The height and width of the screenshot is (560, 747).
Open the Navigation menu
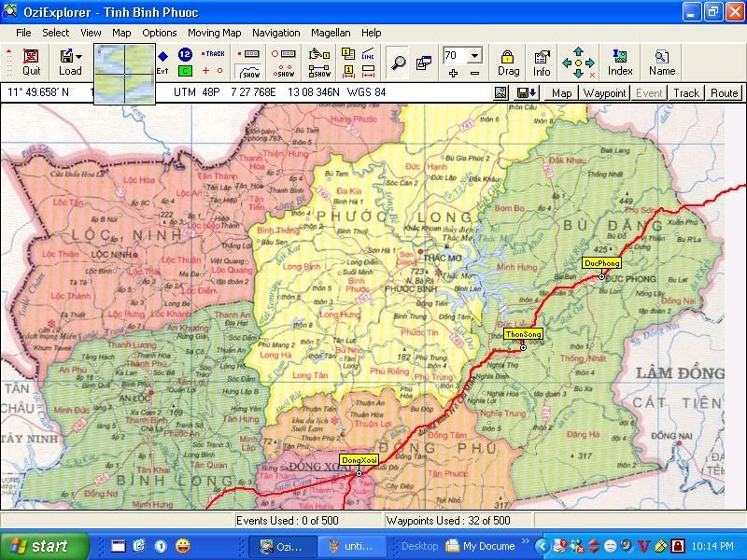(276, 33)
